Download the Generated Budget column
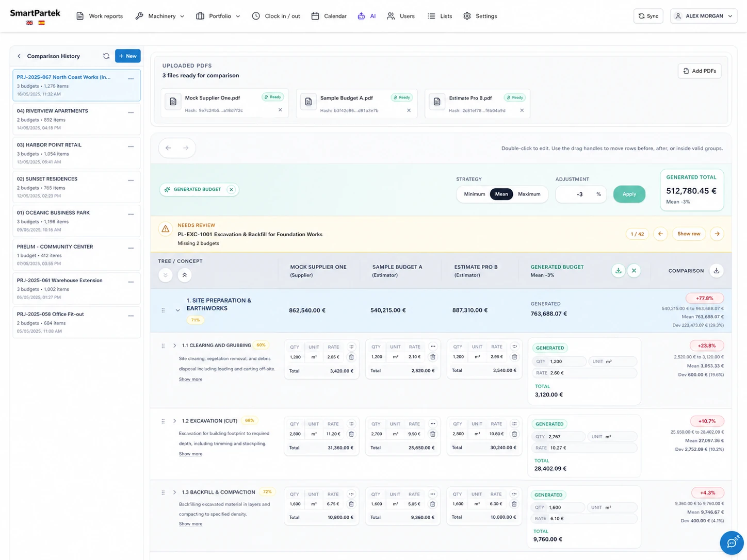The width and height of the screenshot is (747, 560). [618, 271]
